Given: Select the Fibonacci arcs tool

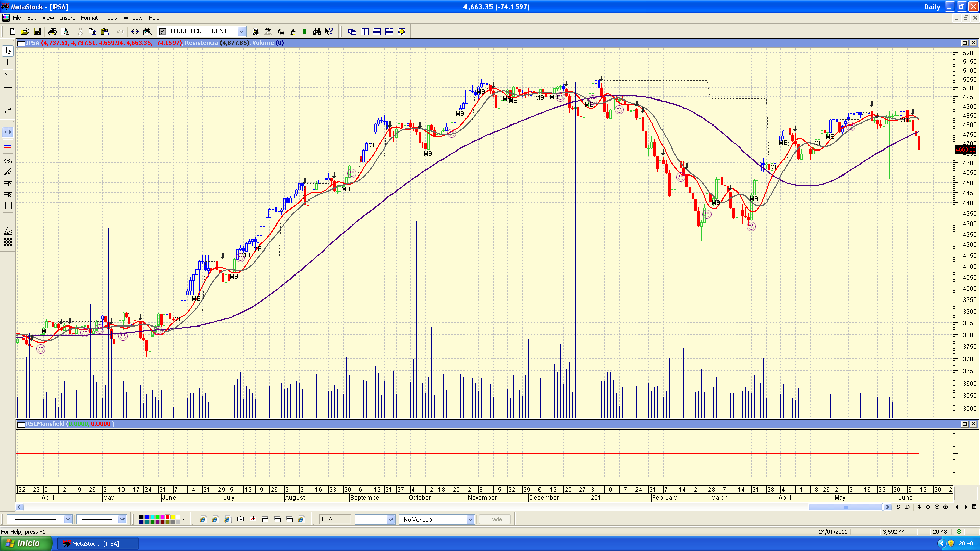Looking at the screenshot, I should (8, 161).
